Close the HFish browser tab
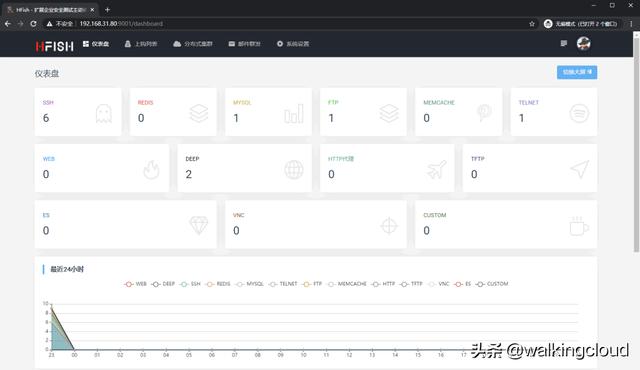This screenshot has height=370, width=640. coord(92,9)
